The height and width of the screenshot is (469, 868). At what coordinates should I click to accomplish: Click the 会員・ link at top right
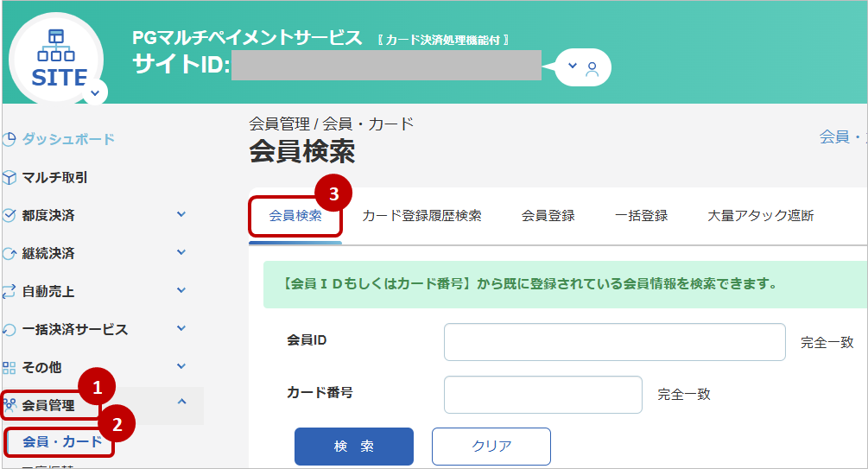coord(843,136)
